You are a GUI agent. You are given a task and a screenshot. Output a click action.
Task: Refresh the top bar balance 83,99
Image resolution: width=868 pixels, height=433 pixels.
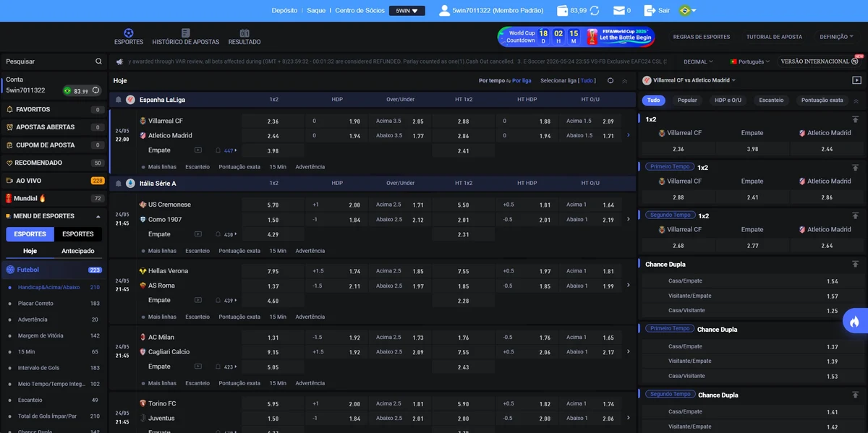[x=595, y=11]
